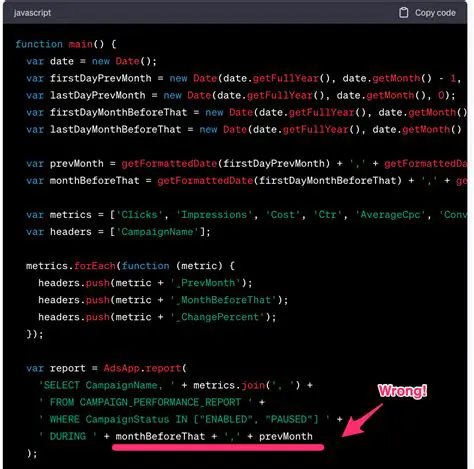
Task: Click "monthBeforeThat" in the DURING line
Action: [160, 436]
